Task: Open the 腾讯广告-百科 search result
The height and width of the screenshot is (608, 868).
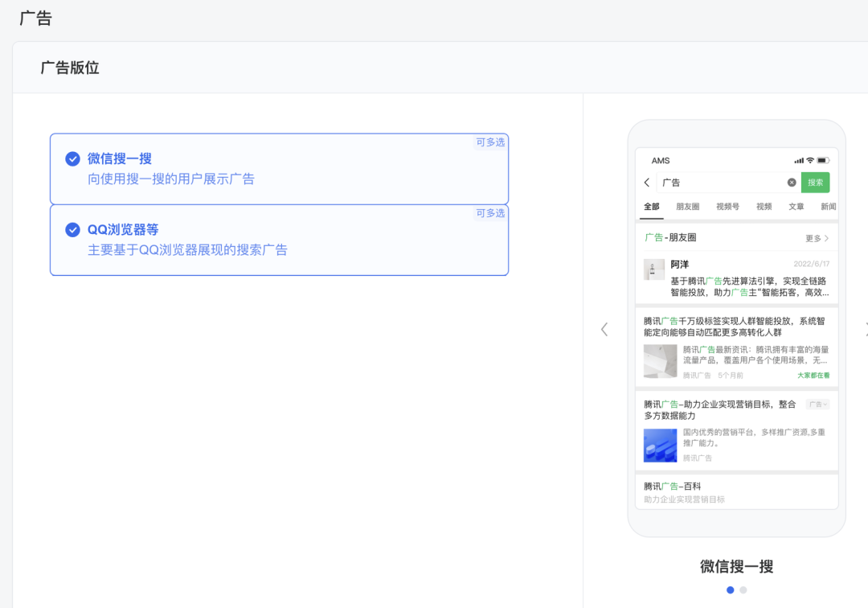Action: click(x=673, y=487)
